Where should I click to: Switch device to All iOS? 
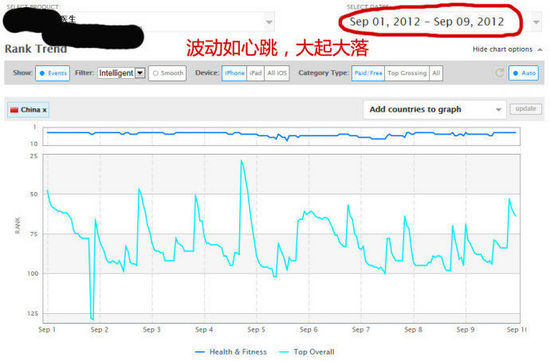tap(277, 73)
